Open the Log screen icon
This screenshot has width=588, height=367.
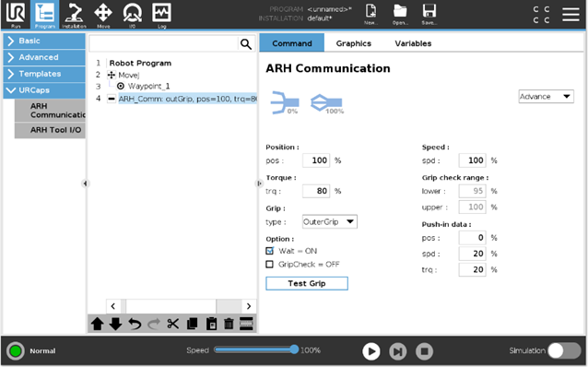click(x=161, y=15)
